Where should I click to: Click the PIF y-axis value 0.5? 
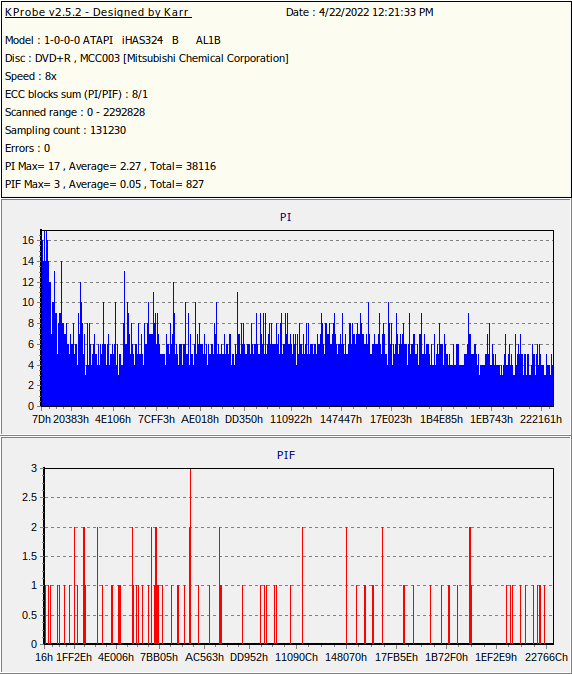coord(30,615)
